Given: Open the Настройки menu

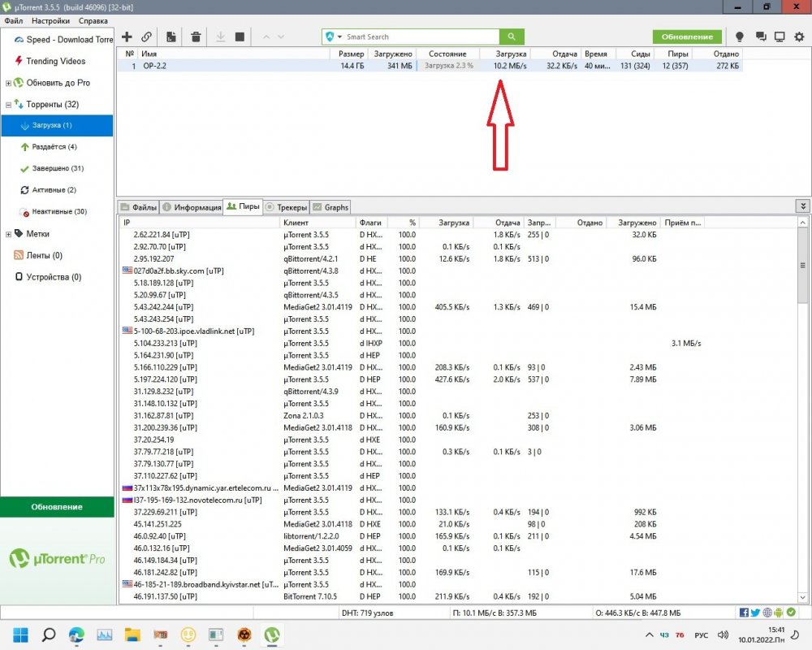Looking at the screenshot, I should (x=49, y=20).
